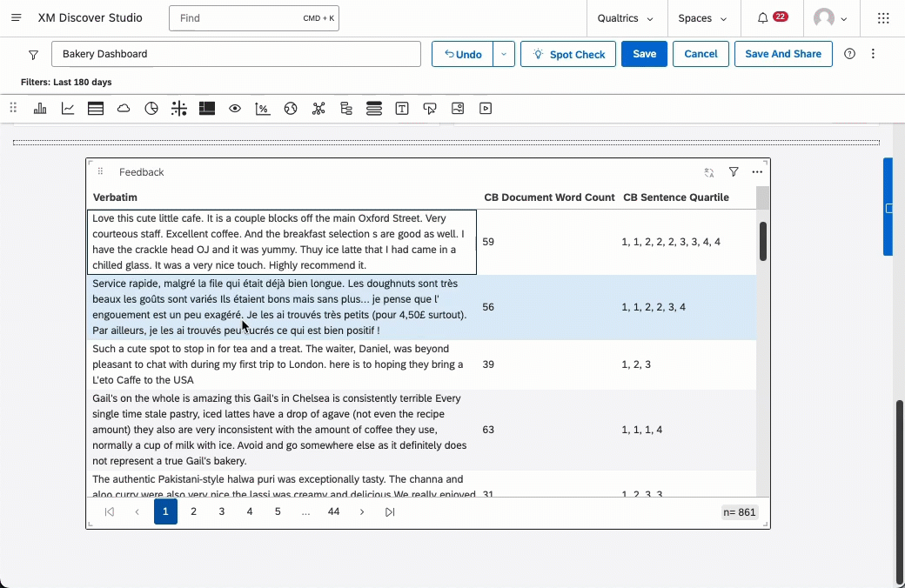Insert a text box widget
Viewport: 905px width, 588px height.
402,108
